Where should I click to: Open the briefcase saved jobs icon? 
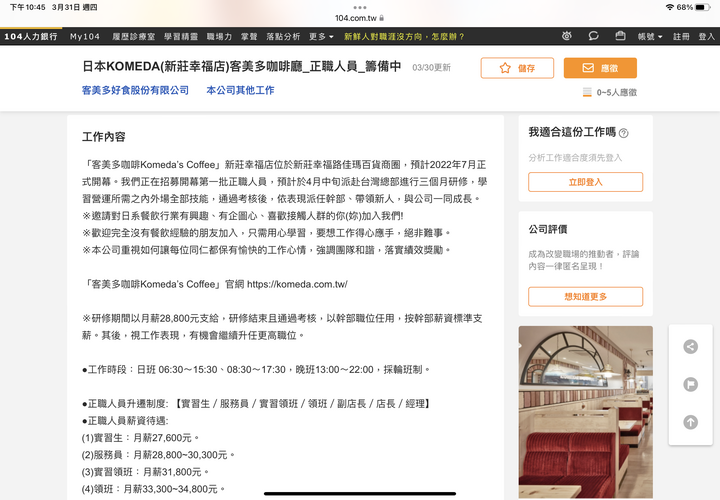click(620, 36)
